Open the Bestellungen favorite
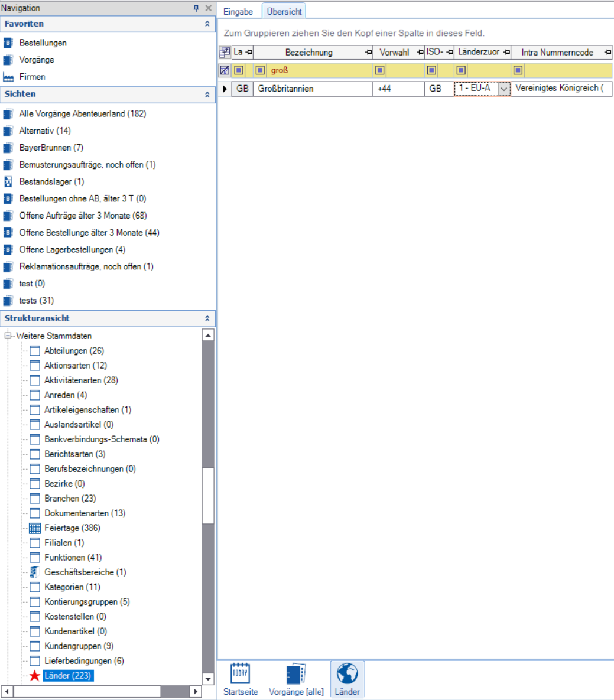614x700 pixels. click(x=43, y=43)
